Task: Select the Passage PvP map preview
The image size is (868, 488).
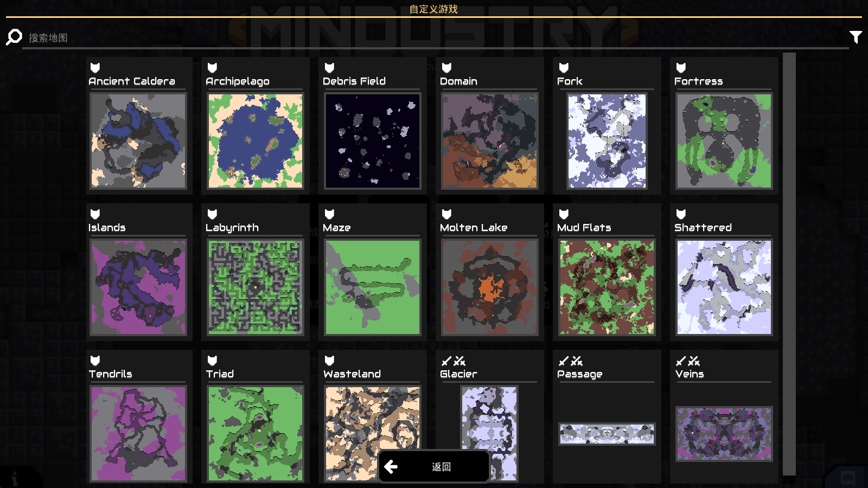Action: 607,434
